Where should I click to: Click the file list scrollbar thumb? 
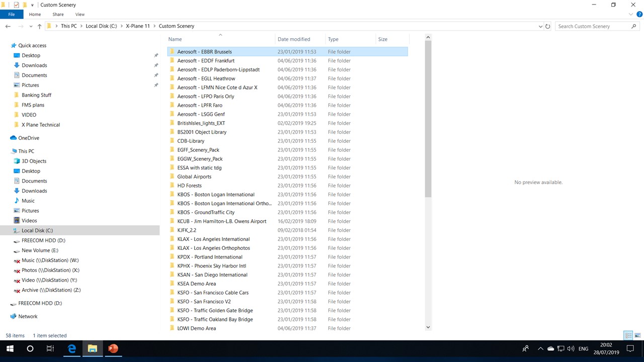pos(428,119)
